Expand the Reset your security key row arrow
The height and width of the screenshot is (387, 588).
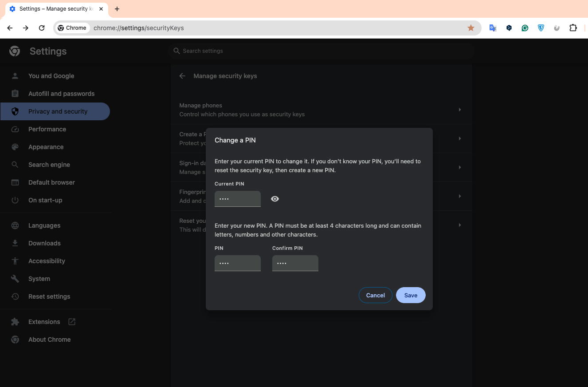(459, 225)
